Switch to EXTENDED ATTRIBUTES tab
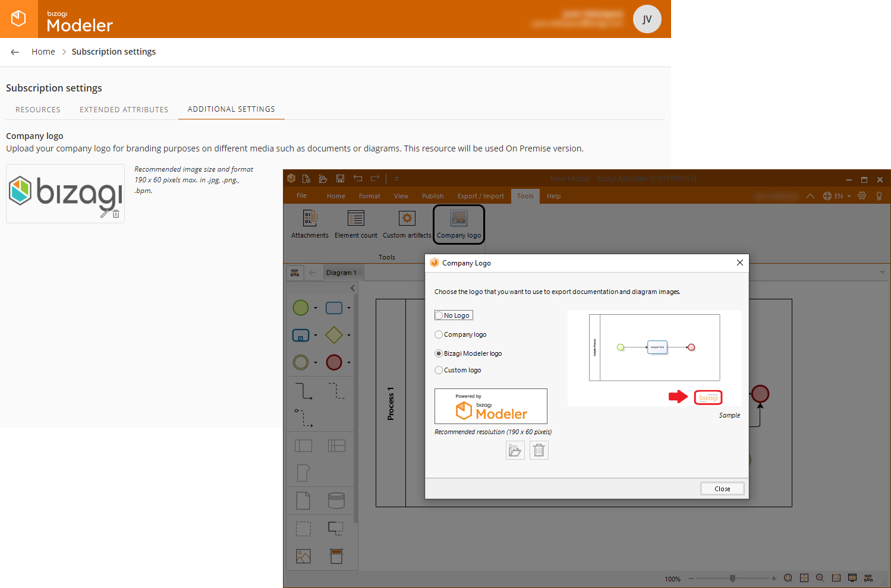Viewport: 891px width, 588px height. point(124,109)
